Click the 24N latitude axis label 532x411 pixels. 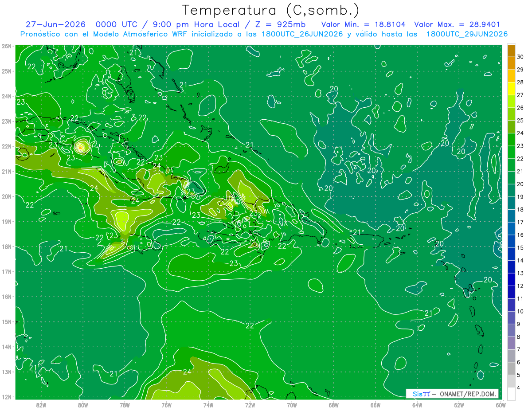(7, 96)
